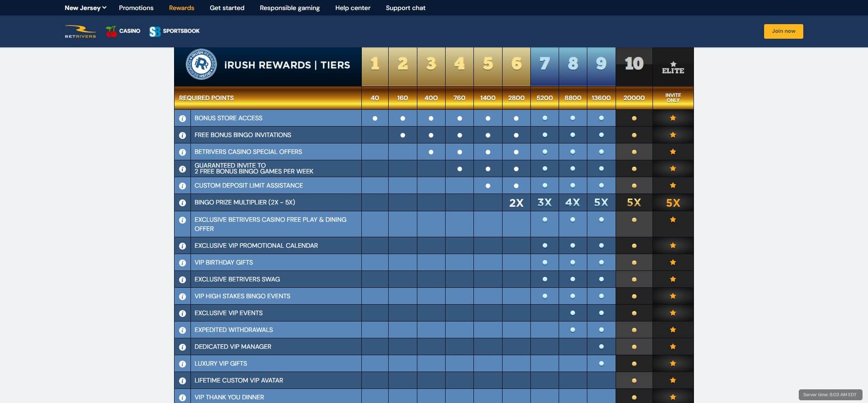Open Responsible gaming page
The image size is (868, 403).
pos(290,8)
